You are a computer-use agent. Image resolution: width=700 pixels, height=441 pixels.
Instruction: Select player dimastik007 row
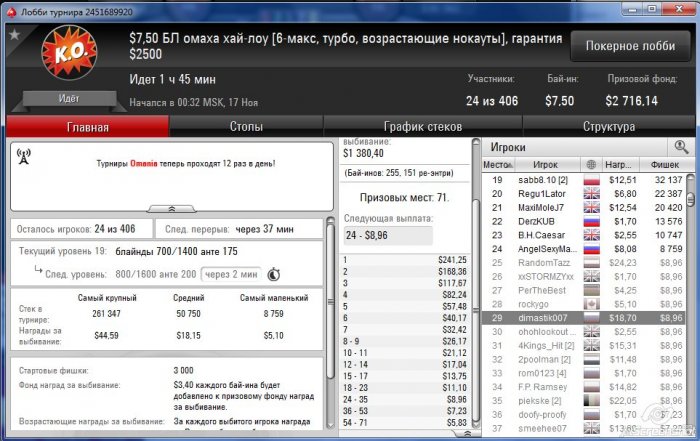[583, 318]
